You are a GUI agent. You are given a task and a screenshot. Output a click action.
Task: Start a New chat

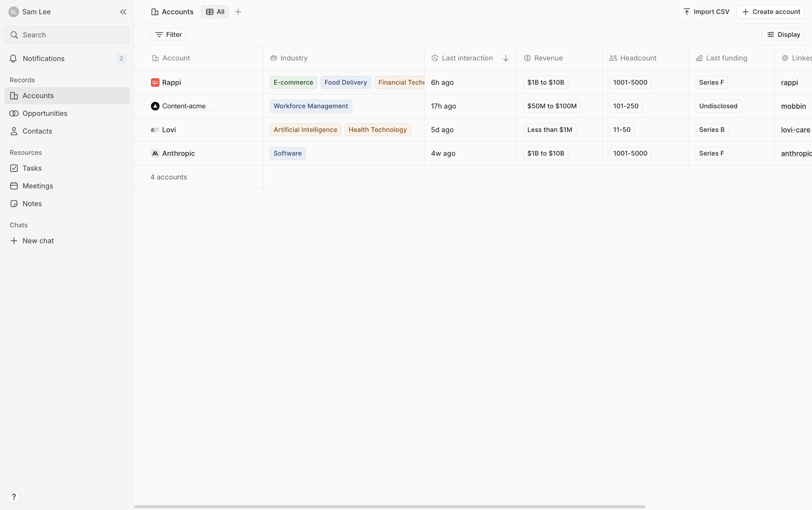(x=67, y=241)
